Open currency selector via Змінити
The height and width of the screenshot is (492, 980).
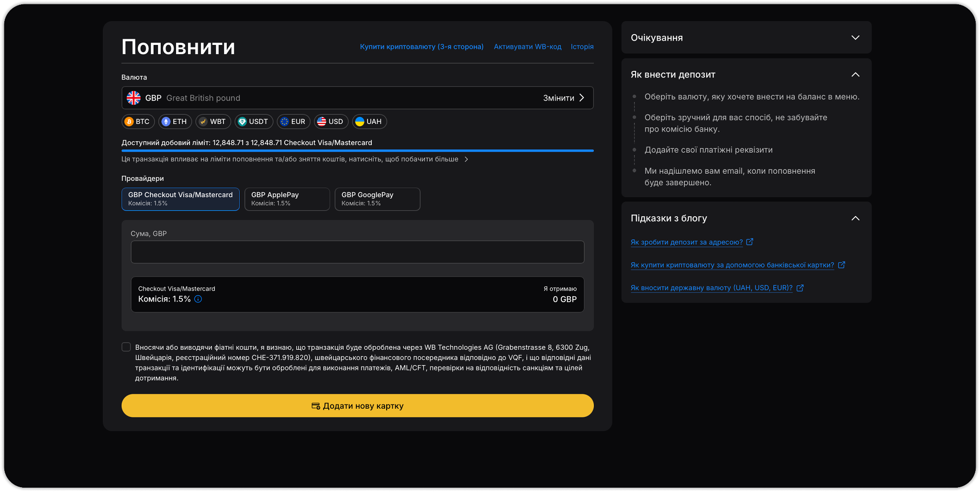pos(564,98)
